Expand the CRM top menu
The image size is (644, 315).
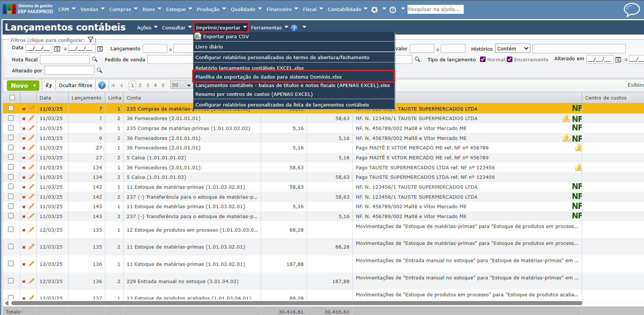click(x=66, y=9)
